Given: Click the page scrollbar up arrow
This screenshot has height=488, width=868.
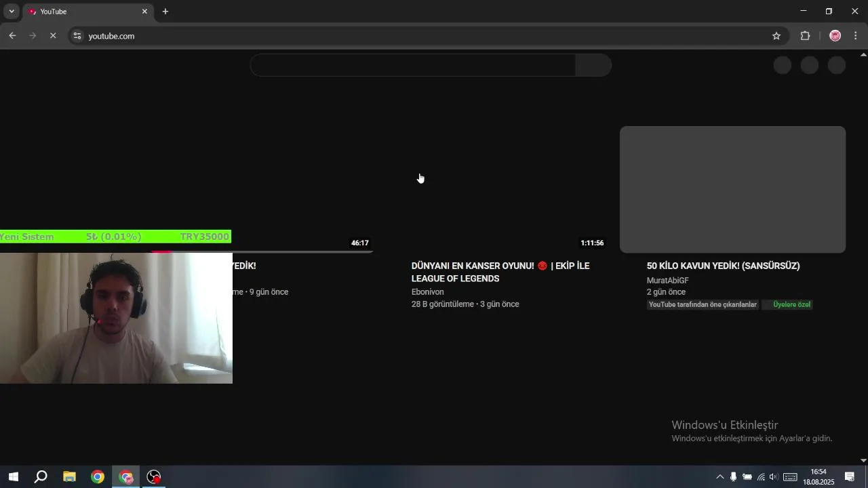Looking at the screenshot, I should [863, 54].
